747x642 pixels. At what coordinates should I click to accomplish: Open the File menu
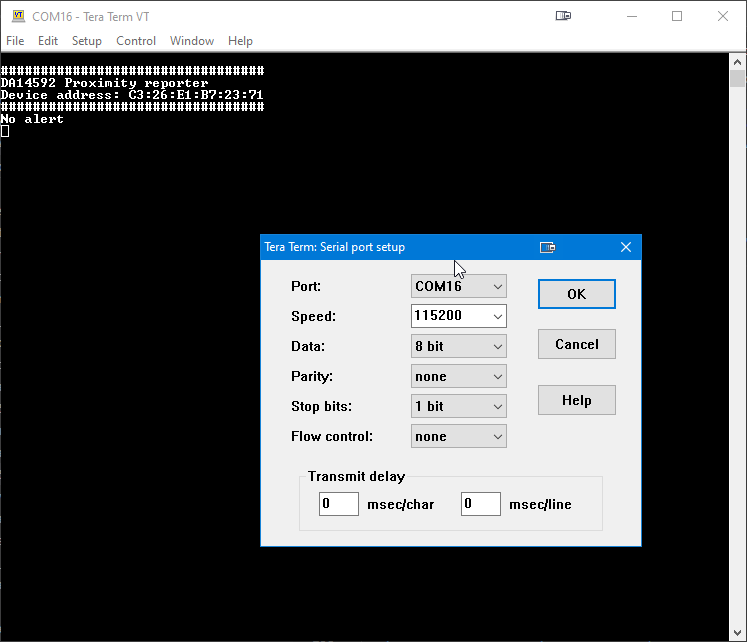tap(15, 41)
